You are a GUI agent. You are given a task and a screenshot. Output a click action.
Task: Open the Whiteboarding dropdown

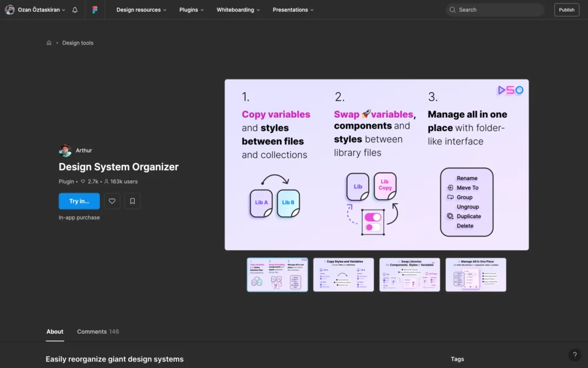[238, 10]
